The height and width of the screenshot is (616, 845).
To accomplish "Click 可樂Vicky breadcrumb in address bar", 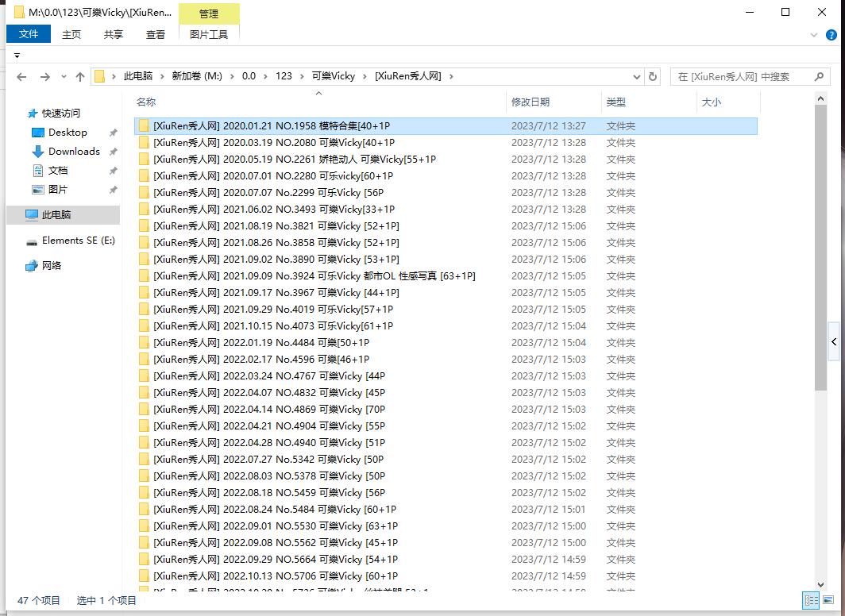I will (334, 76).
